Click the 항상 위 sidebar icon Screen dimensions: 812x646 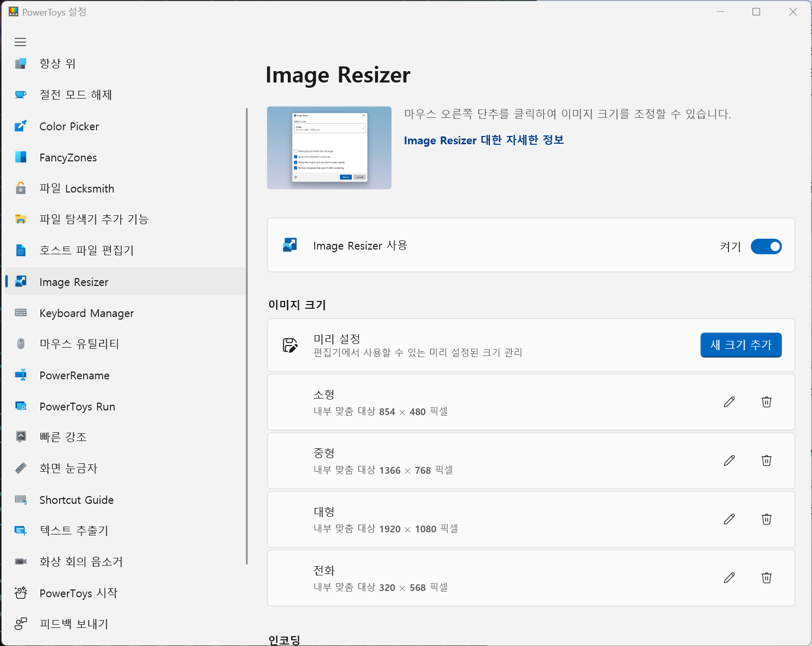pos(21,63)
